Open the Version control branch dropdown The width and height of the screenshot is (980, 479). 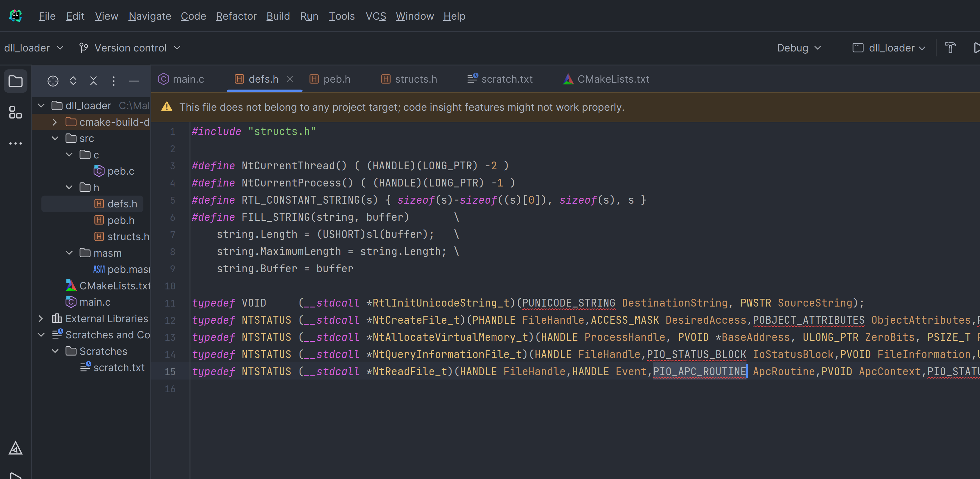click(129, 48)
